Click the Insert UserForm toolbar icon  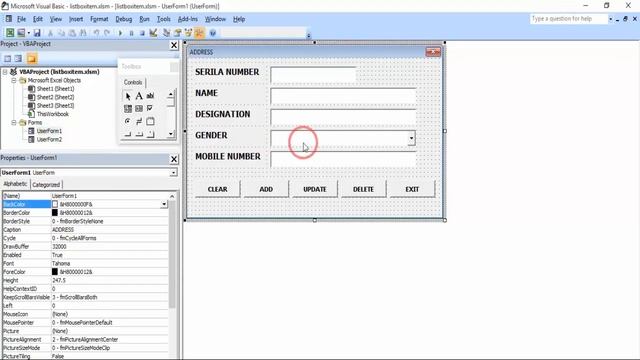pyautogui.click(x=21, y=33)
